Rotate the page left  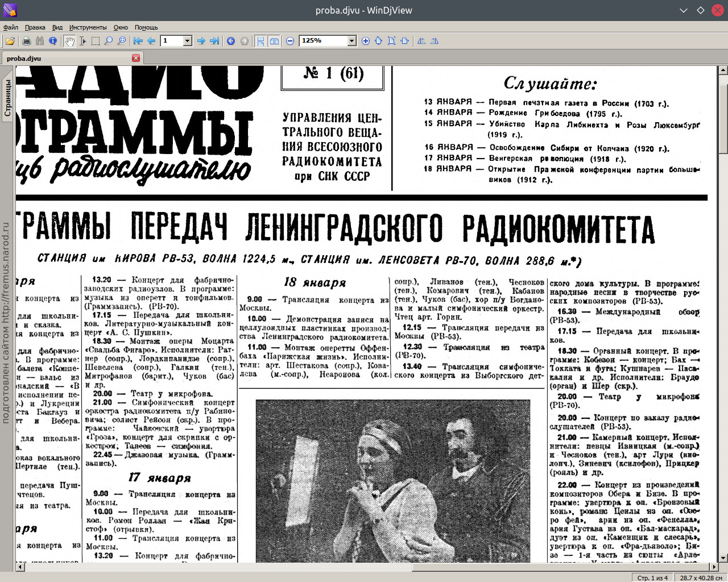[421, 41]
